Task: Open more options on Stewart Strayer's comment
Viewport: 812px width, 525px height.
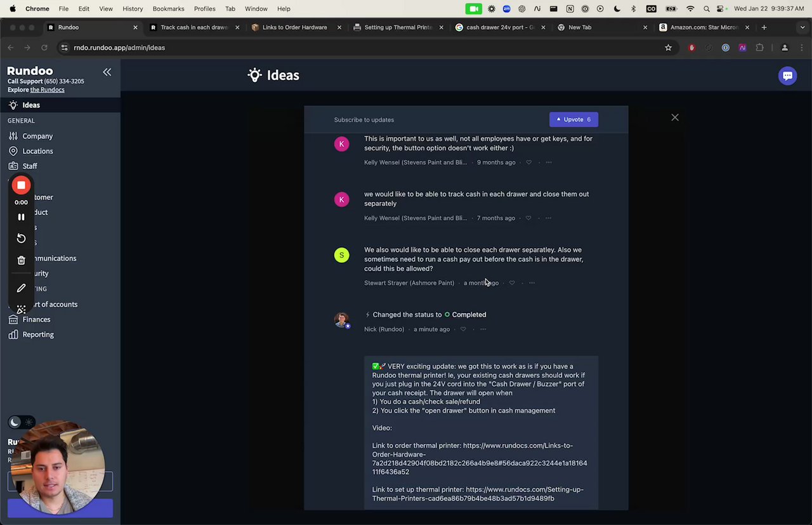Action: tap(532, 283)
